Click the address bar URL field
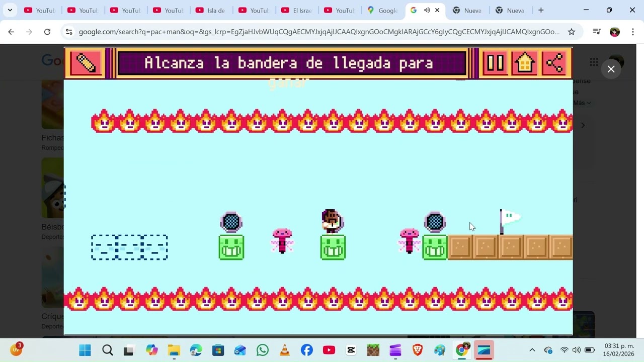644x362 pixels. 319,32
